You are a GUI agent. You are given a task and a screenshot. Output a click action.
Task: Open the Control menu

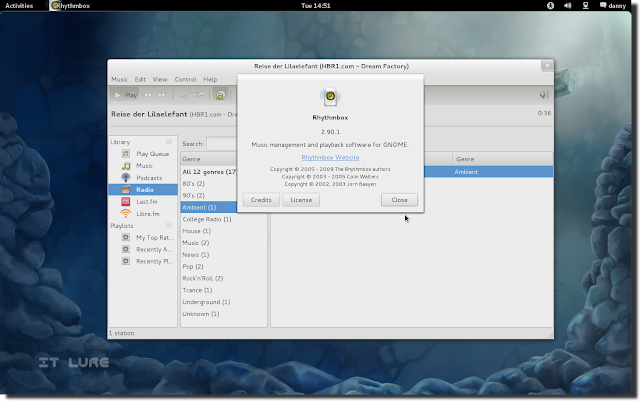click(x=185, y=79)
